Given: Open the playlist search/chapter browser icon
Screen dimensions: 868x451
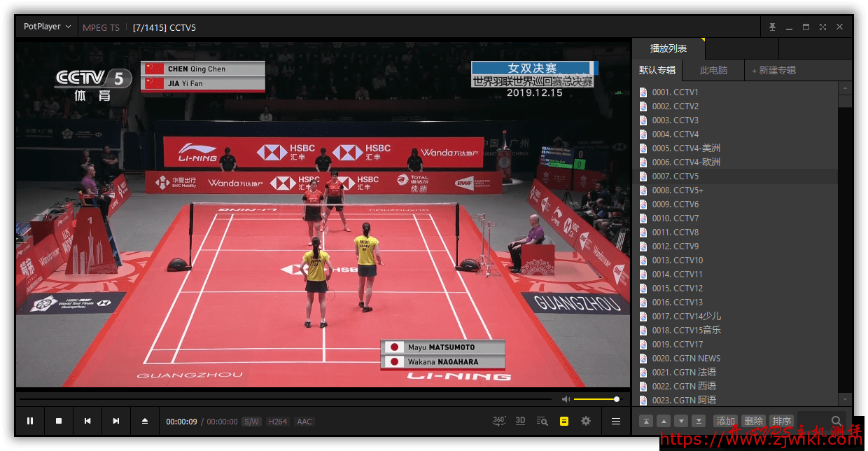Looking at the screenshot, I should point(542,421).
